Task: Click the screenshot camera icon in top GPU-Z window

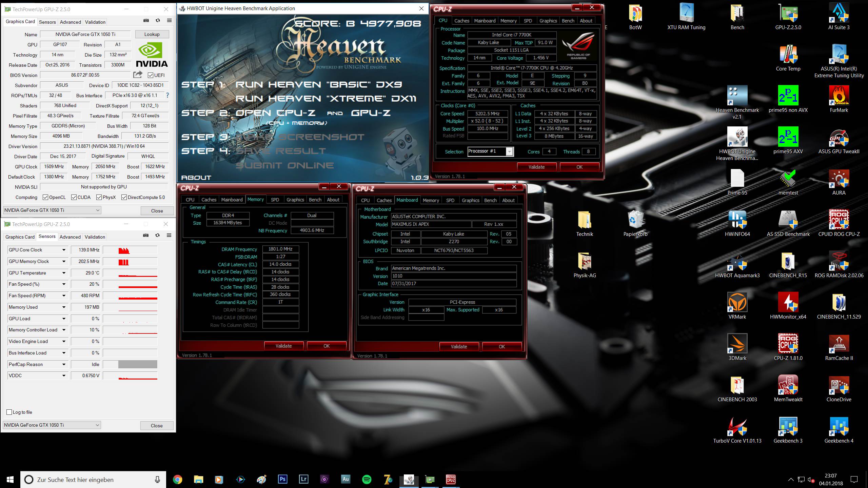Action: 146,20
